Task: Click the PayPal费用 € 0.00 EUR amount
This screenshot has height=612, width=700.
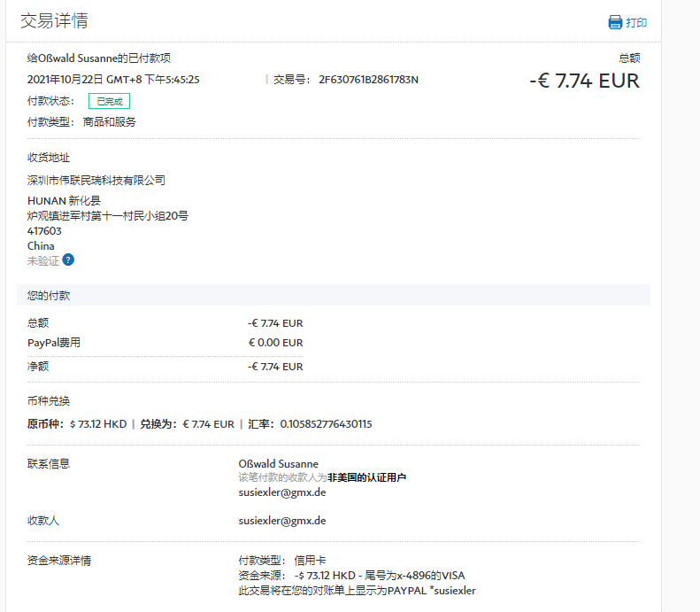Action: (x=275, y=343)
